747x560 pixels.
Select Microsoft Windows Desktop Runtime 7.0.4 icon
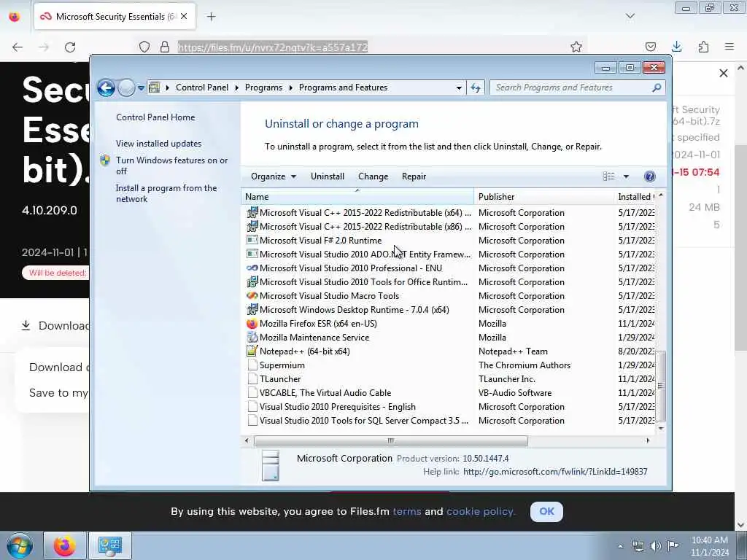coord(252,309)
